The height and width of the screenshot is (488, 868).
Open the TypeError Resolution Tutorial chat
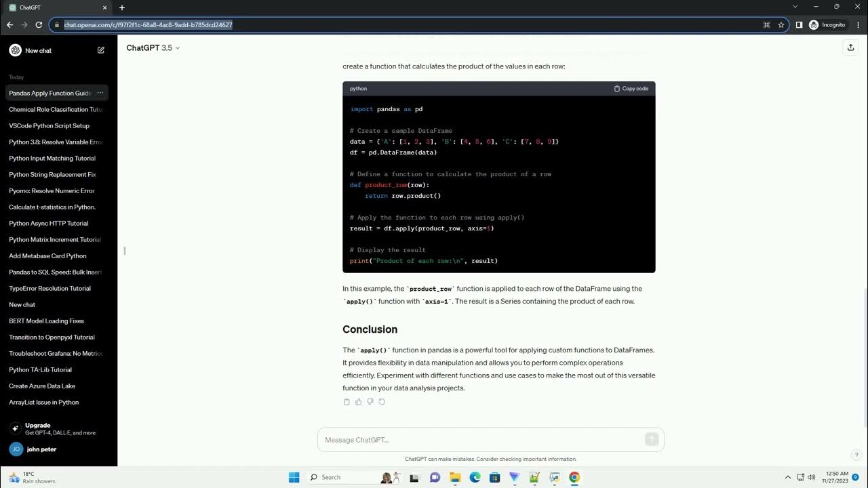pyautogui.click(x=56, y=288)
